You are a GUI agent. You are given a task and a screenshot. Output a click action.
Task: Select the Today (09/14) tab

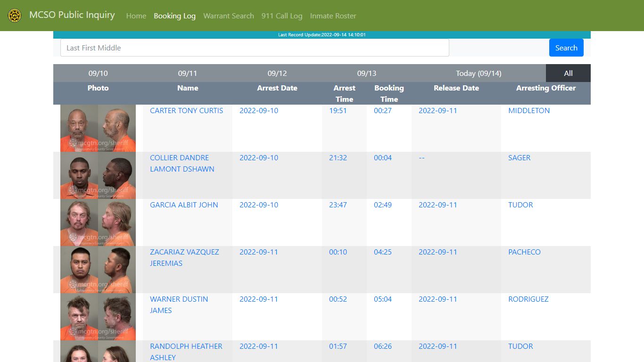point(479,73)
